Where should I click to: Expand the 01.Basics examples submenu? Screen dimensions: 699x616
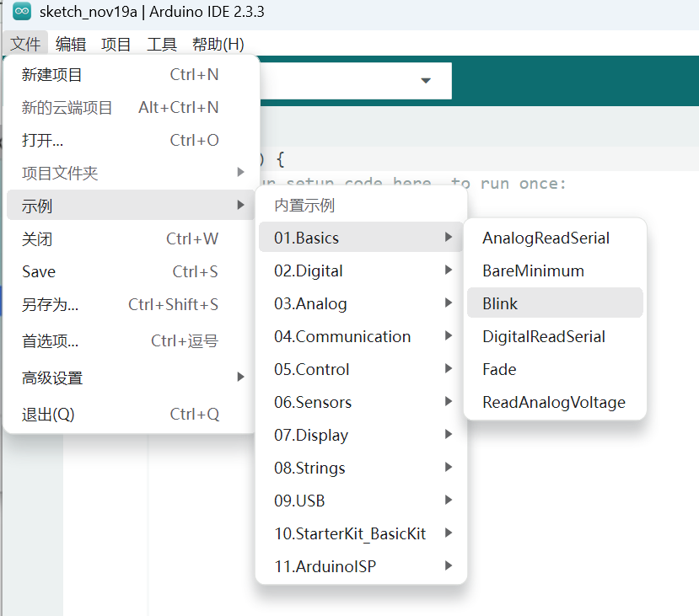(x=361, y=238)
